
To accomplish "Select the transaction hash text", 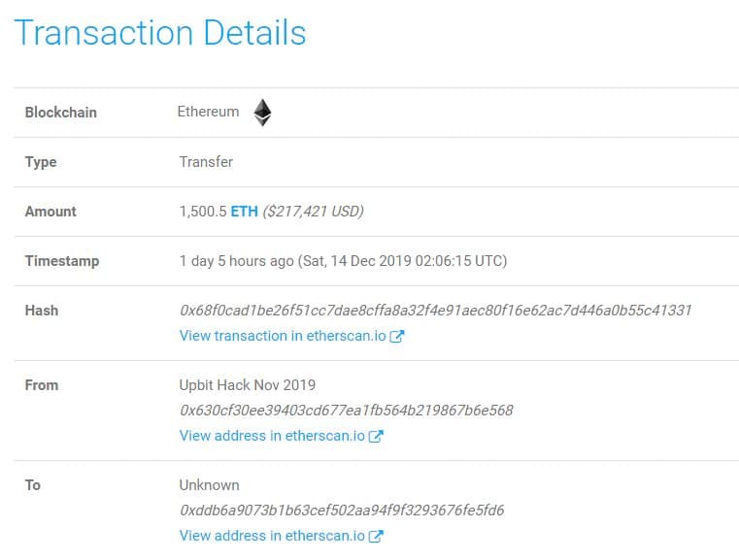I will click(x=435, y=311).
